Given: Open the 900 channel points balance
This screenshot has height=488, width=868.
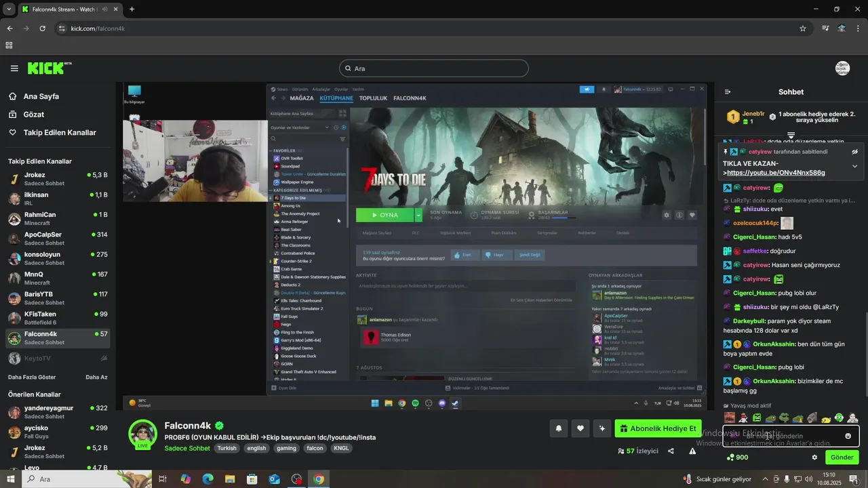Looking at the screenshot, I should click(738, 457).
